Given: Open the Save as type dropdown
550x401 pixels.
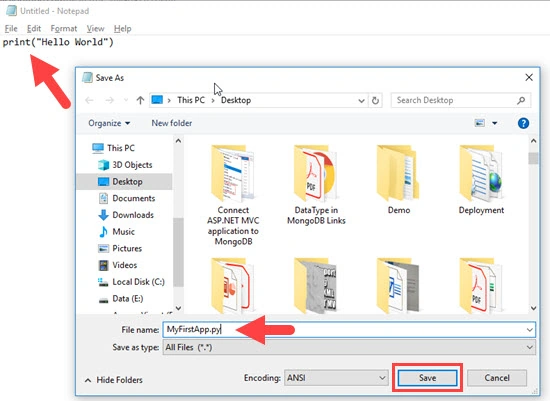Looking at the screenshot, I should [349, 347].
